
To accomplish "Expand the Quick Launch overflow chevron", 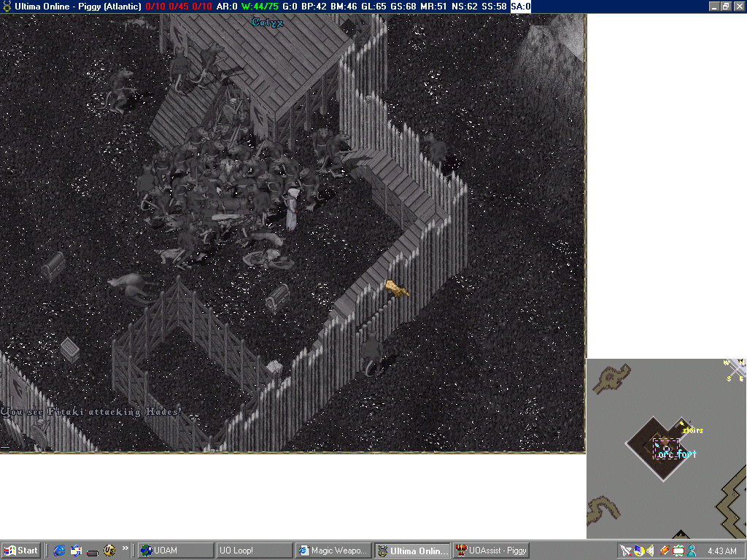I will pyautogui.click(x=125, y=548).
